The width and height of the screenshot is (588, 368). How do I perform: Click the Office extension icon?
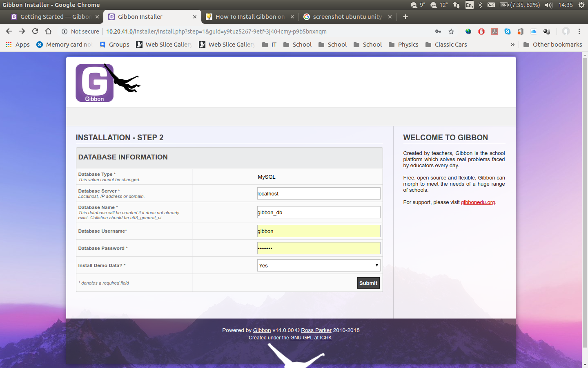(x=521, y=31)
